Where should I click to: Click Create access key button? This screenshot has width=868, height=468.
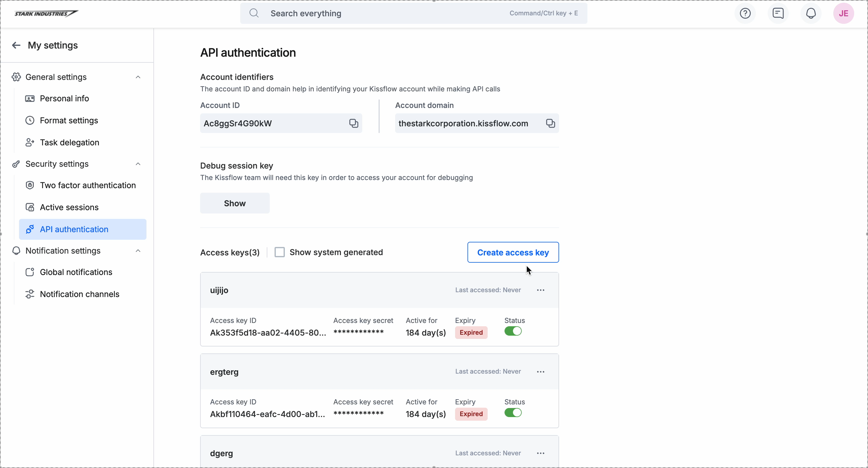[x=513, y=252]
